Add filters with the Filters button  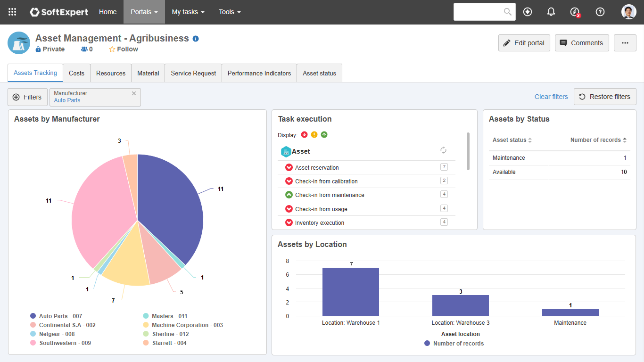coord(27,97)
